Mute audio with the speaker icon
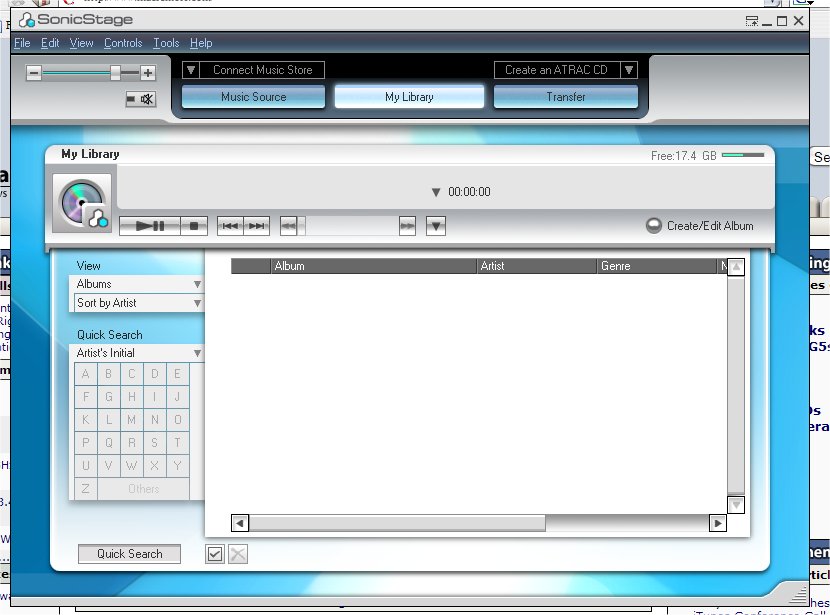 [x=141, y=99]
